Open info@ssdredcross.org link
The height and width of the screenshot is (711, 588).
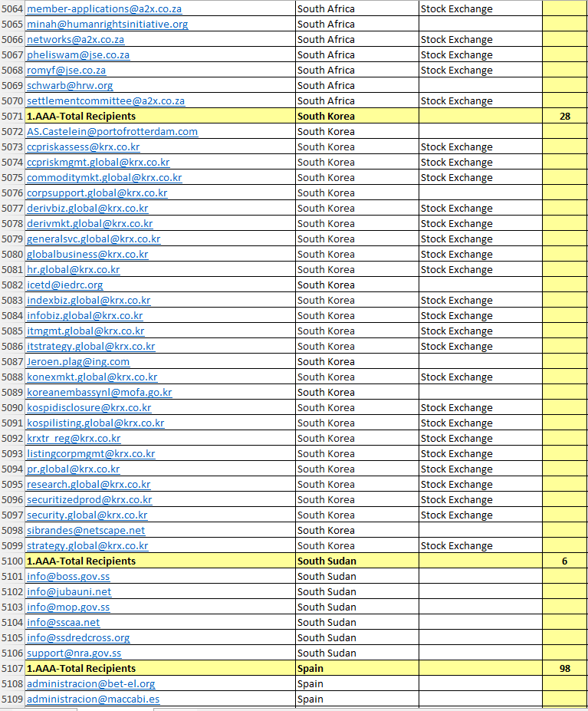pyautogui.click(x=78, y=638)
